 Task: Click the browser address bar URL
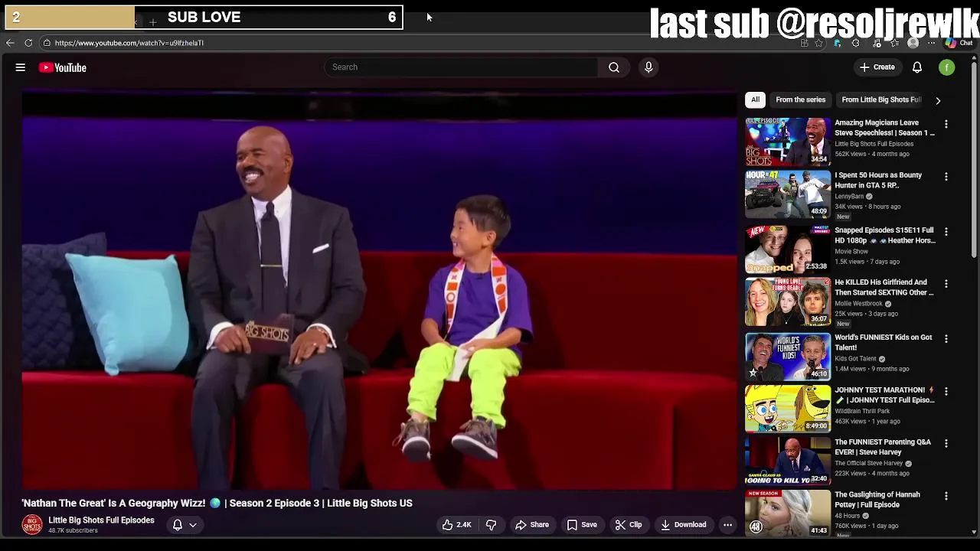pyautogui.click(x=129, y=43)
